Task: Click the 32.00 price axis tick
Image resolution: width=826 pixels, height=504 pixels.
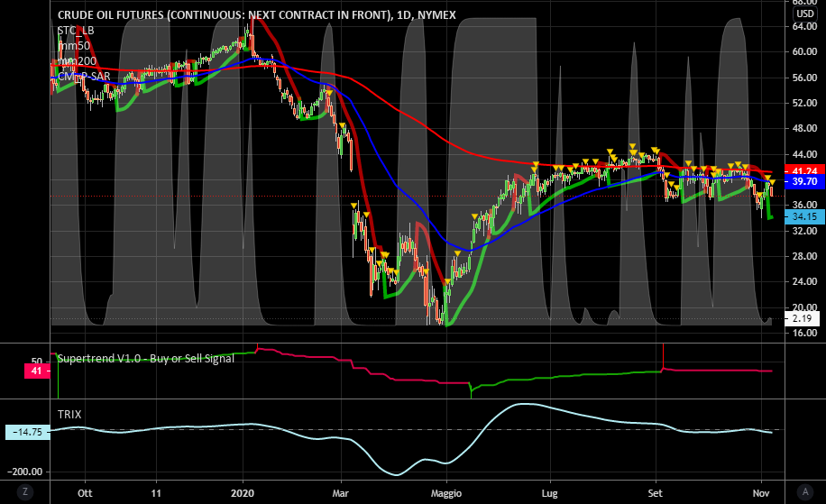Action: pos(805,231)
